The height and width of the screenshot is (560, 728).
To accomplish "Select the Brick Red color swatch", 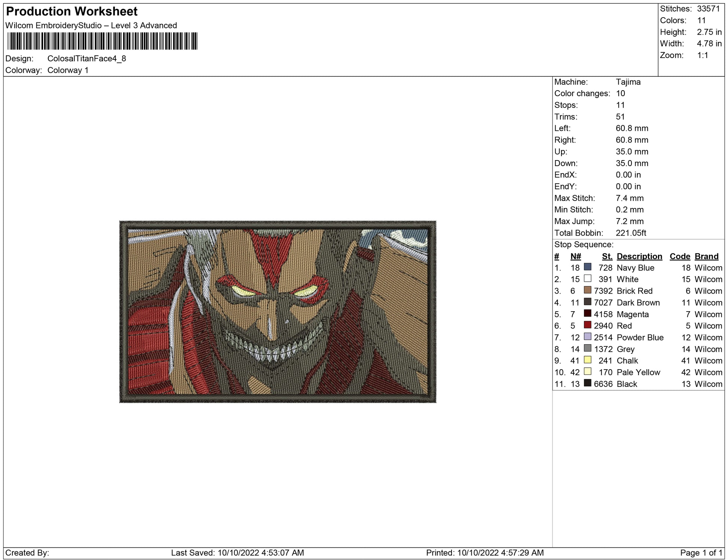I will point(587,290).
